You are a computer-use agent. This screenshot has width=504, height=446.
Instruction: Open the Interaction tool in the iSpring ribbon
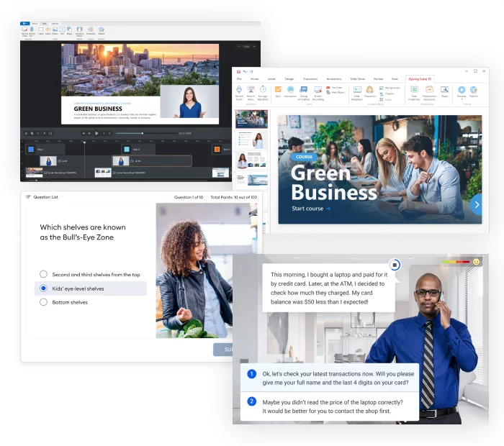[290, 91]
